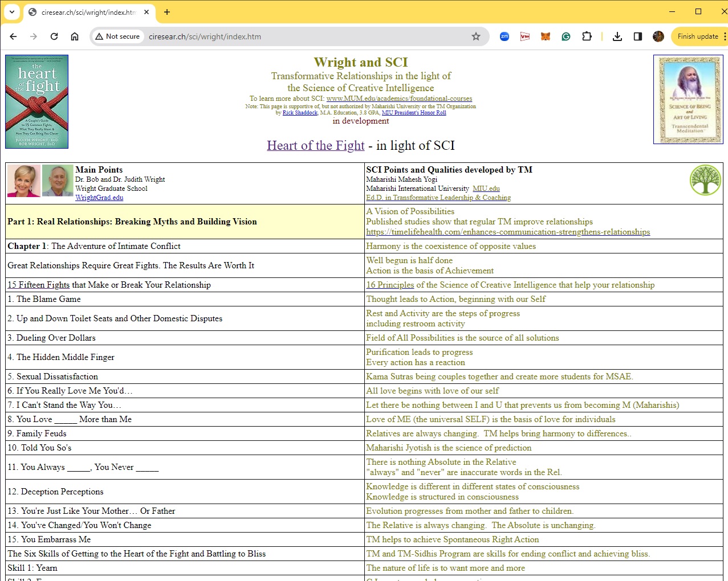Image resolution: width=728 pixels, height=581 pixels.
Task: Click the browser Back arrow
Action: pos(13,36)
